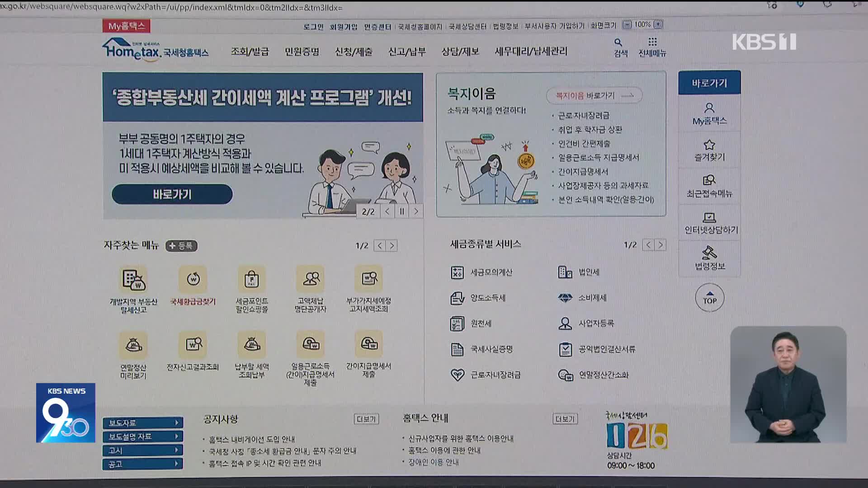Open the search magnifier icon

click(618, 42)
